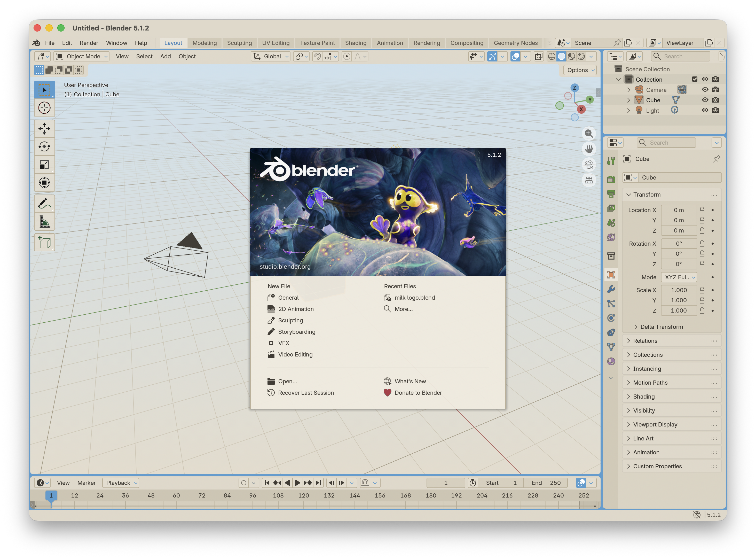Disable Cube in renders camera icon

pos(715,100)
